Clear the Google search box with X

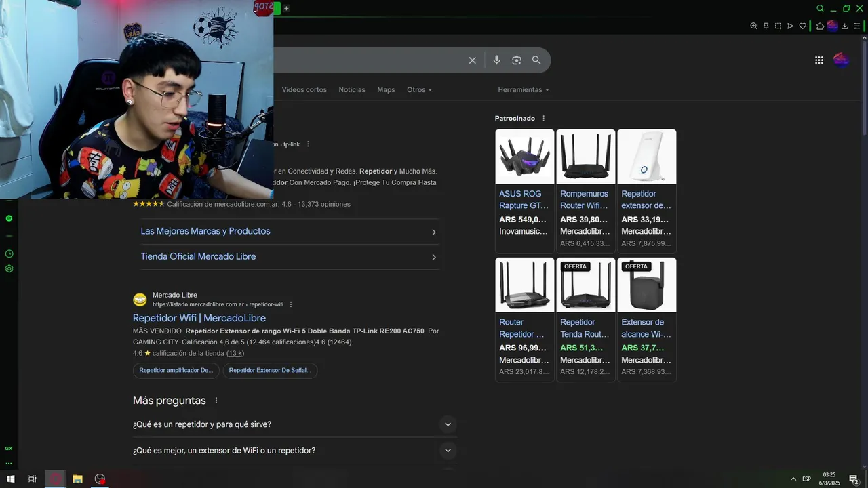tap(473, 60)
